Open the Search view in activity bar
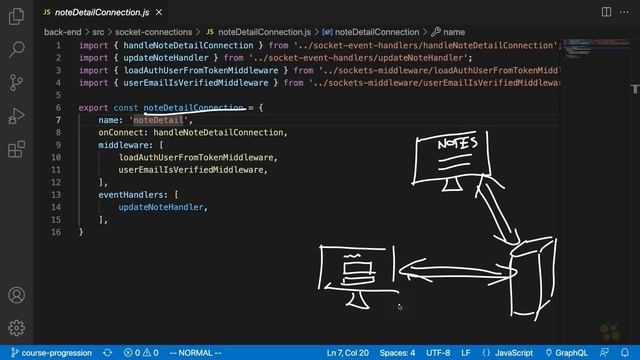640x360 pixels. [x=16, y=49]
